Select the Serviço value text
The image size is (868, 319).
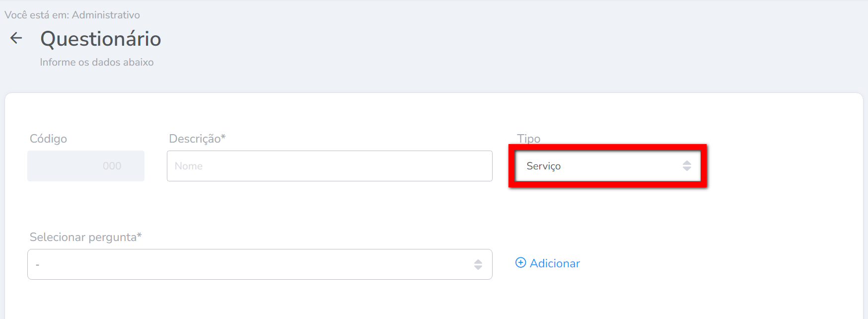coord(543,166)
